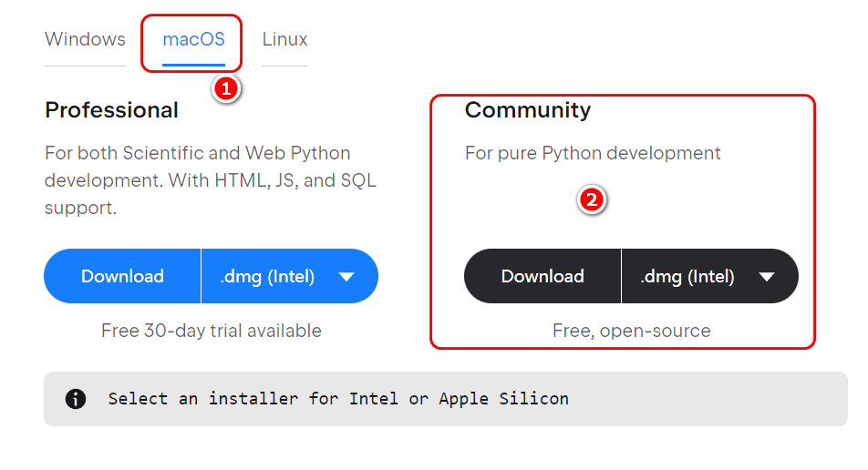The height and width of the screenshot is (470, 868).
Task: Switch to the Windows tab
Action: [85, 39]
